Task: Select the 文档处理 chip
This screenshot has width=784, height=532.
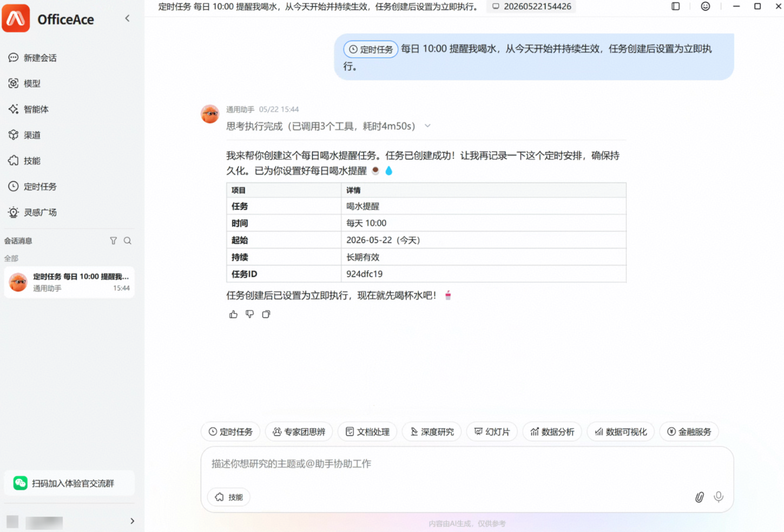Action: [367, 432]
